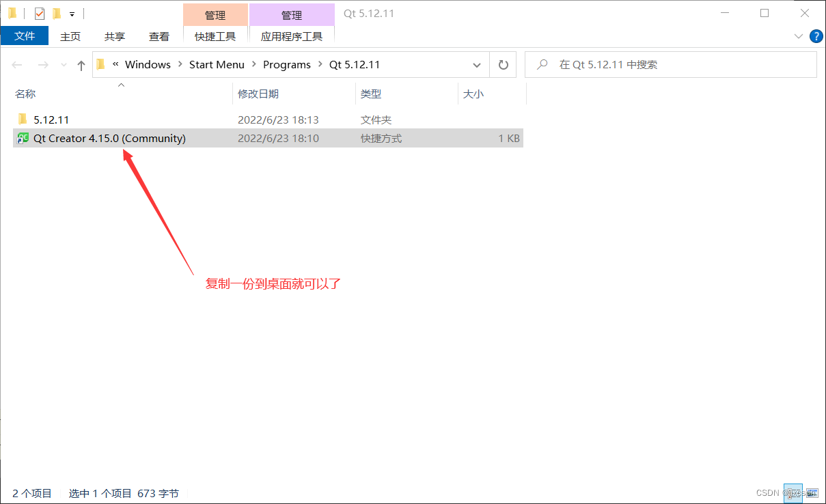Open recent locations dropdown arrow
Viewport: 826px width, 504px height.
(x=64, y=65)
